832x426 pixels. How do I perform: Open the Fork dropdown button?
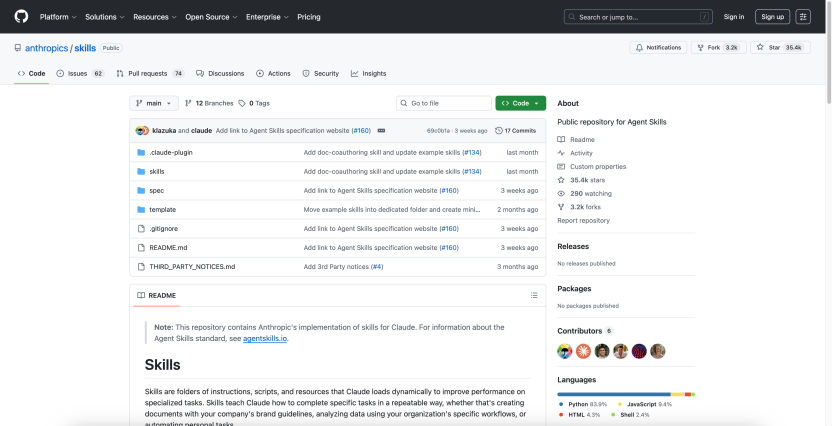pos(718,47)
